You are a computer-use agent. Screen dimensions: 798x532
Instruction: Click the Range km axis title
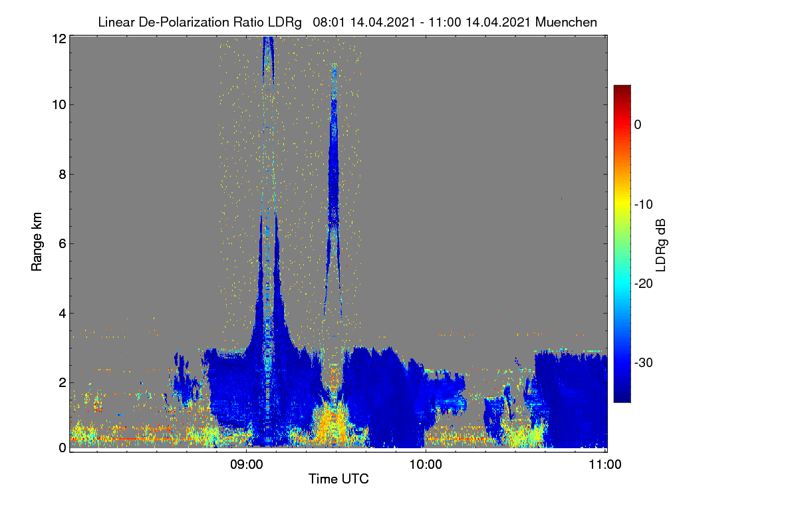click(x=37, y=242)
